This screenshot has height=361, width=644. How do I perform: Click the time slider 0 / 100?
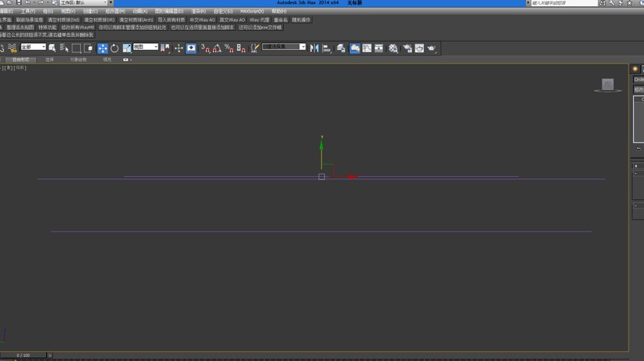(23, 356)
